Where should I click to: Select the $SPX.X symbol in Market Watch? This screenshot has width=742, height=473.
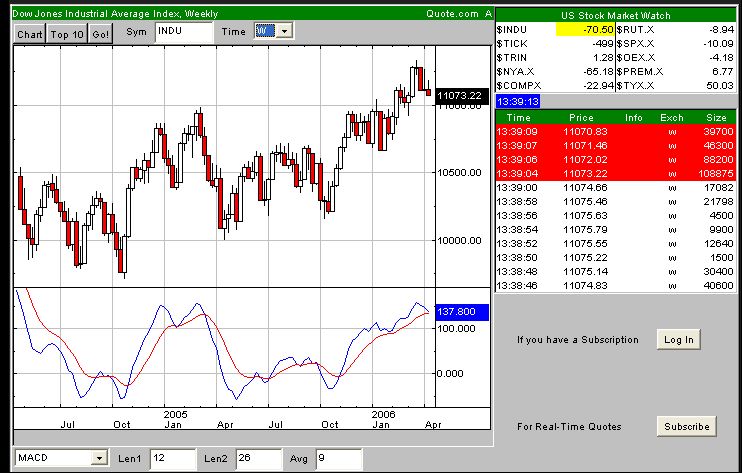point(635,44)
